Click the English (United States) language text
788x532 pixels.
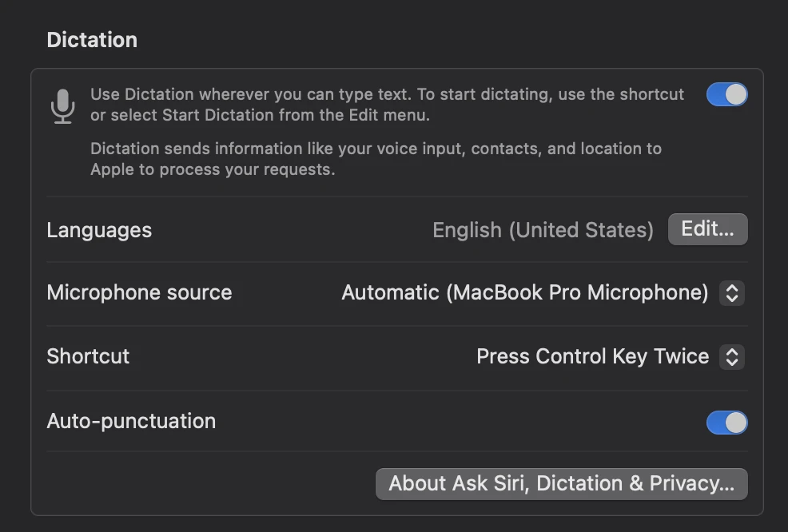(x=543, y=230)
